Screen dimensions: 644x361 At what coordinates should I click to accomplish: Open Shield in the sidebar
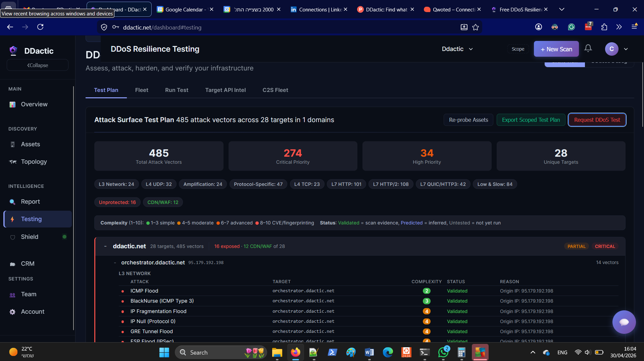[x=38, y=237]
